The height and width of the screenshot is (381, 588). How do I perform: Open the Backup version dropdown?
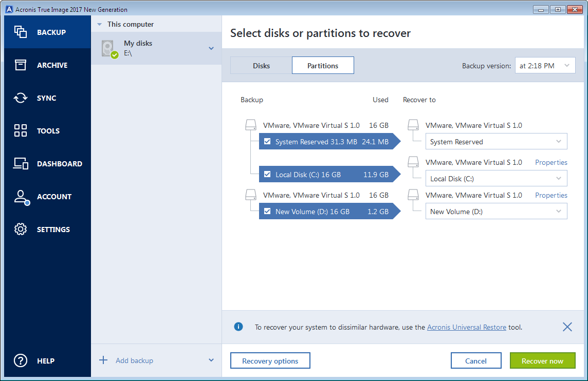click(545, 66)
